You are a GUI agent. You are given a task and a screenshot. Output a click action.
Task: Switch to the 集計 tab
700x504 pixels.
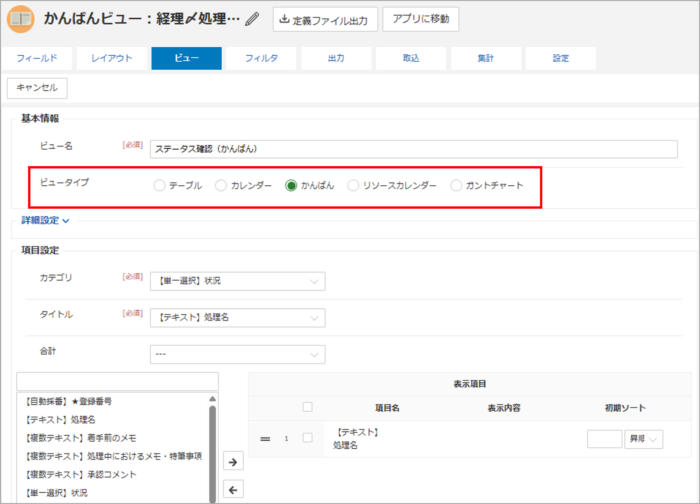(x=486, y=58)
